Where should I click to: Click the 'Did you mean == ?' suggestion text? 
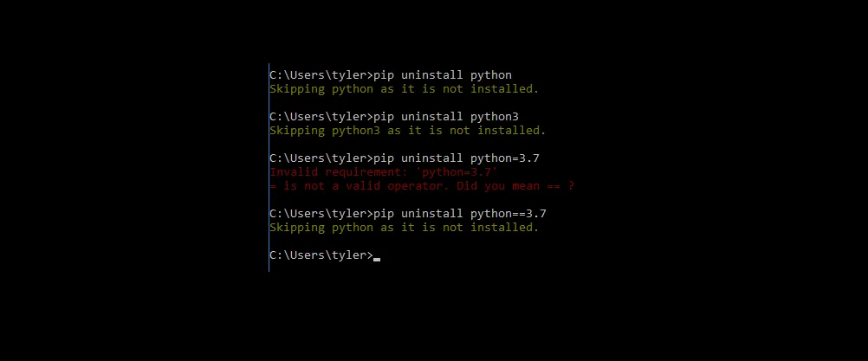(x=515, y=186)
